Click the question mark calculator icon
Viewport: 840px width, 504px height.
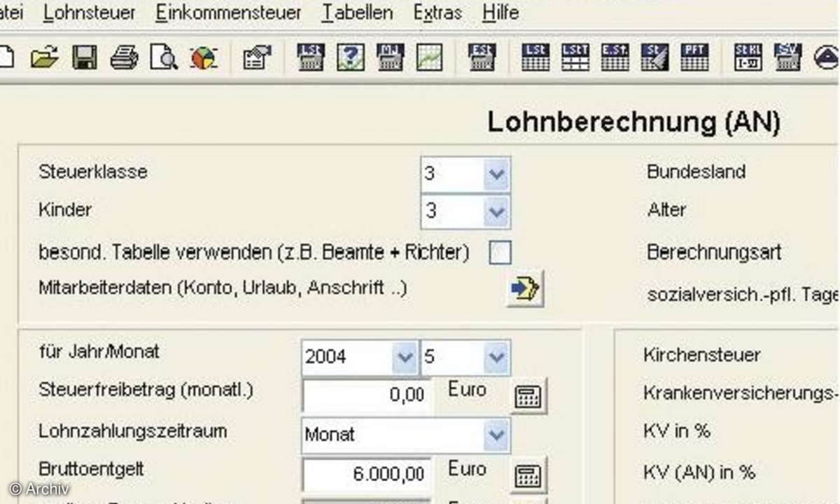pos(350,57)
